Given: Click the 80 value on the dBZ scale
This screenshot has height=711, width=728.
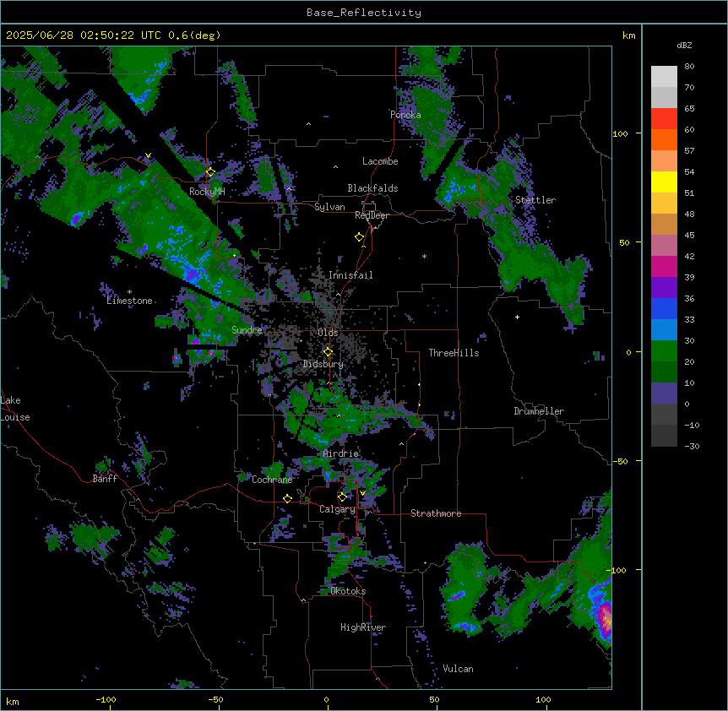Looking at the screenshot, I should [x=689, y=67].
